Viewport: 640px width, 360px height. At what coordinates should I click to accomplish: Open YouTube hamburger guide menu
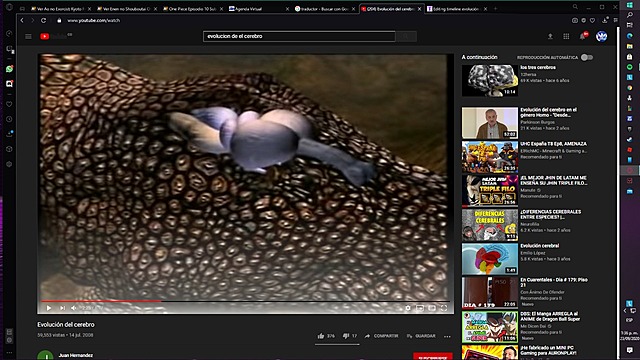28,36
